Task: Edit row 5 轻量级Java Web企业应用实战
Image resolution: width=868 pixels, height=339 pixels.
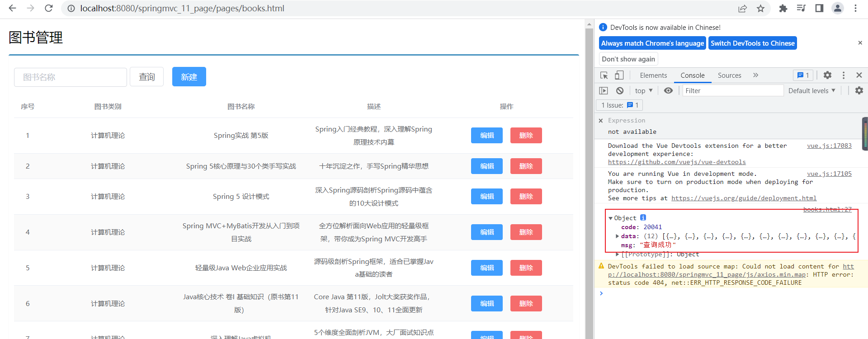Action: pos(487,268)
